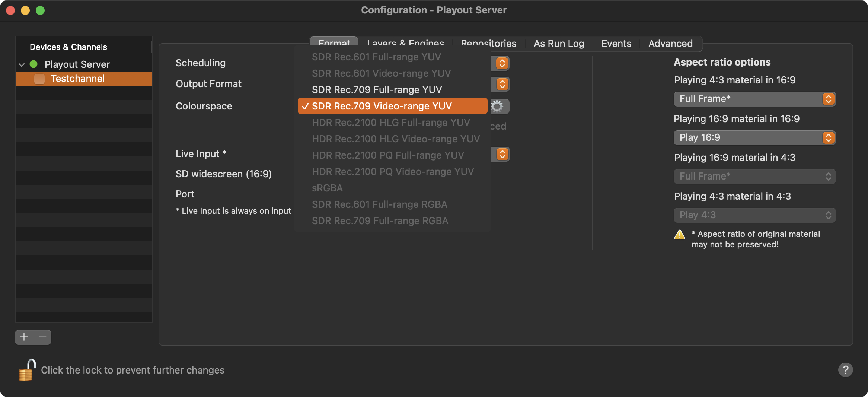Click the 'SD widescreen (16:9)' label
This screenshot has height=397, width=868.
click(224, 174)
